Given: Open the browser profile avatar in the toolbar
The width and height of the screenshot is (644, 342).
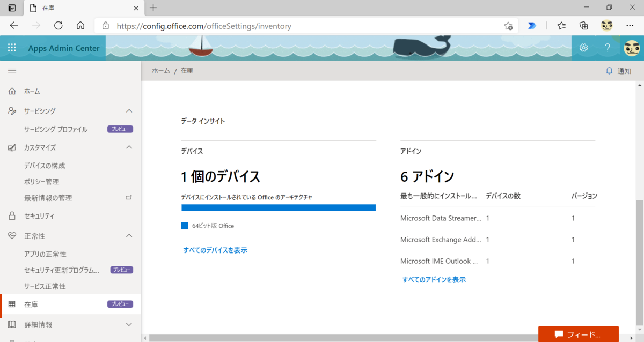Looking at the screenshot, I should (607, 25).
